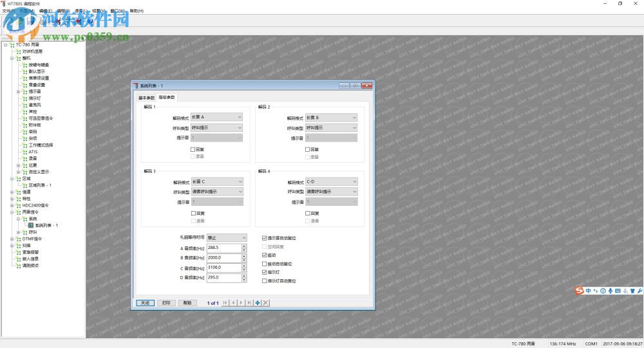Viewport: 644px width, 348px height.
Task: Click the next record arrow icon
Action: coord(241,303)
